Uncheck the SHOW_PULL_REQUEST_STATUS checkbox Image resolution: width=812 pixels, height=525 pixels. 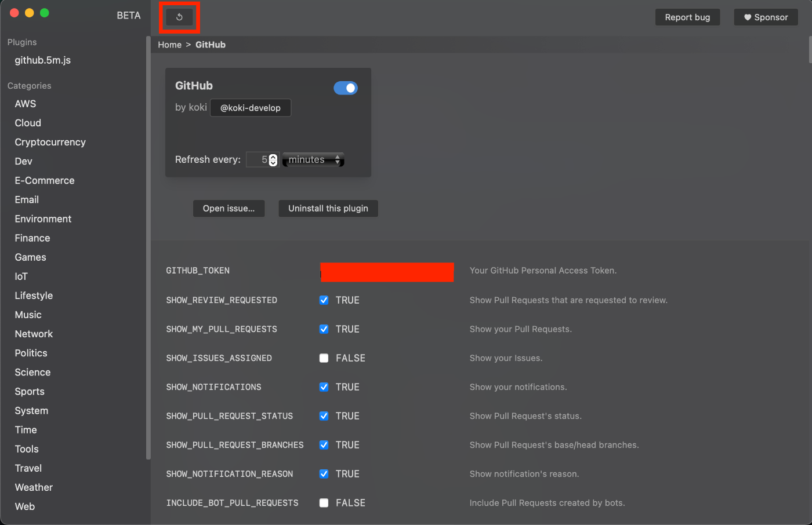[324, 416]
